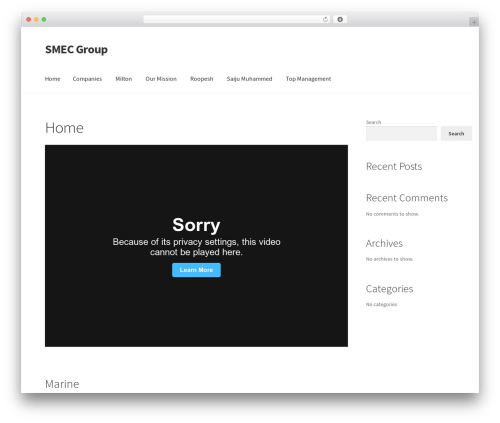The image size is (500, 423).
Task: Focus the sidebar Search text field
Action: point(401,134)
